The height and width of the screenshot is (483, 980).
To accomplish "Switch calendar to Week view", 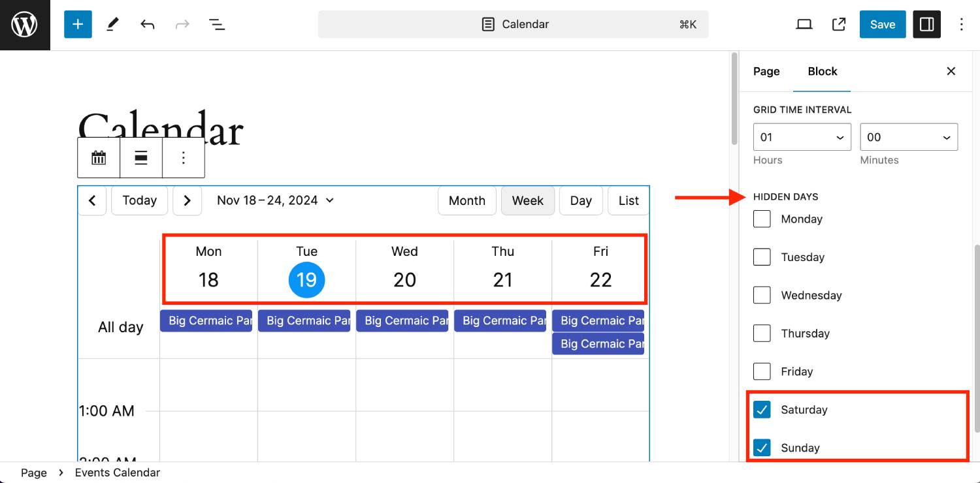I will 528,200.
